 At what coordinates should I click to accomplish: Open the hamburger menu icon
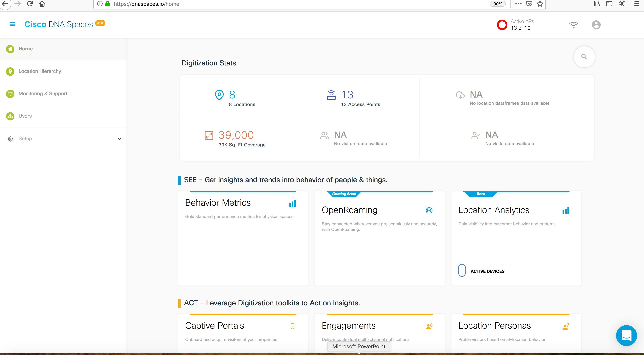pos(12,24)
